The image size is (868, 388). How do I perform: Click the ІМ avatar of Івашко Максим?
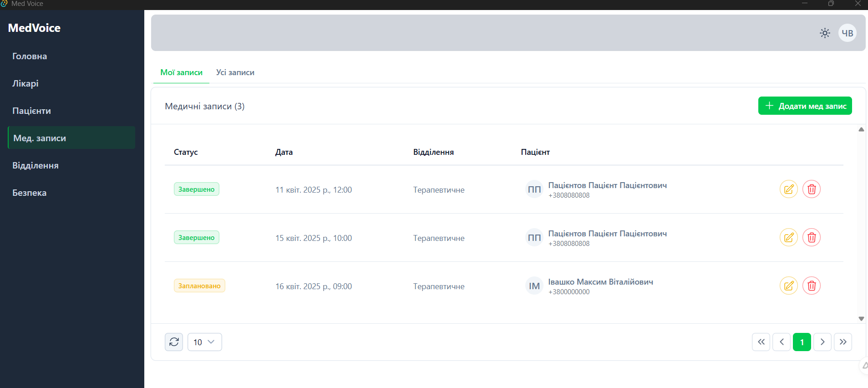[x=534, y=286]
